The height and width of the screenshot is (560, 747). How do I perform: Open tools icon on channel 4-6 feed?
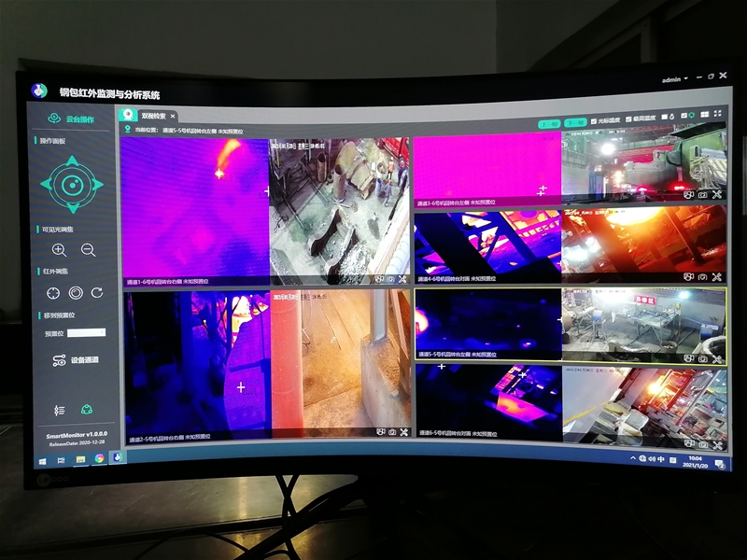point(717,277)
